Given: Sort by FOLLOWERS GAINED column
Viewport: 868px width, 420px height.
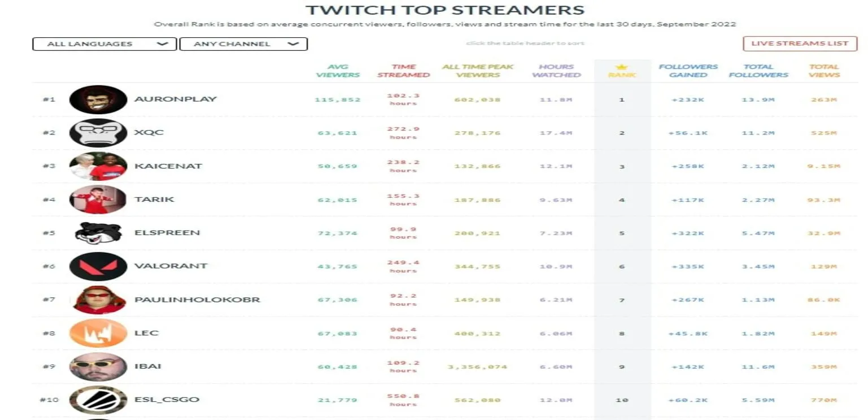Looking at the screenshot, I should click(x=689, y=70).
